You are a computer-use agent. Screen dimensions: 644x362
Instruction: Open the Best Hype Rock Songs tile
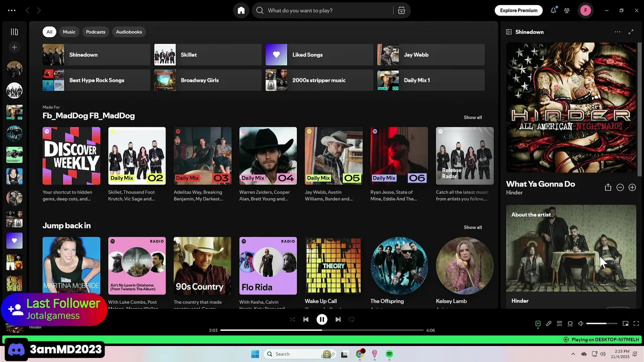[96, 80]
